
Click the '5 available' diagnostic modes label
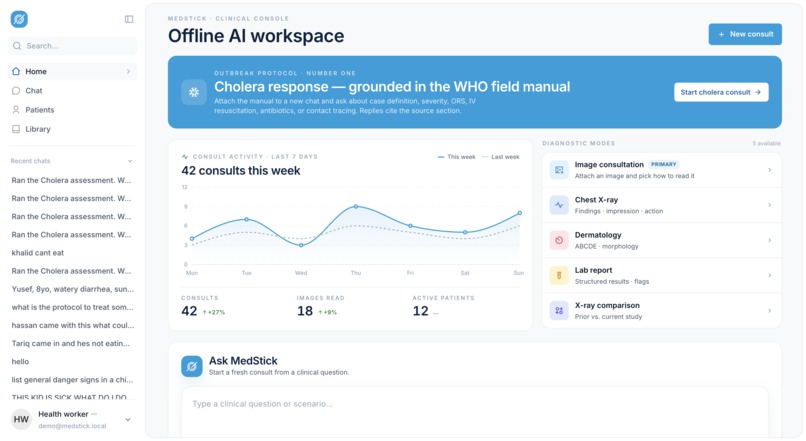click(x=766, y=143)
